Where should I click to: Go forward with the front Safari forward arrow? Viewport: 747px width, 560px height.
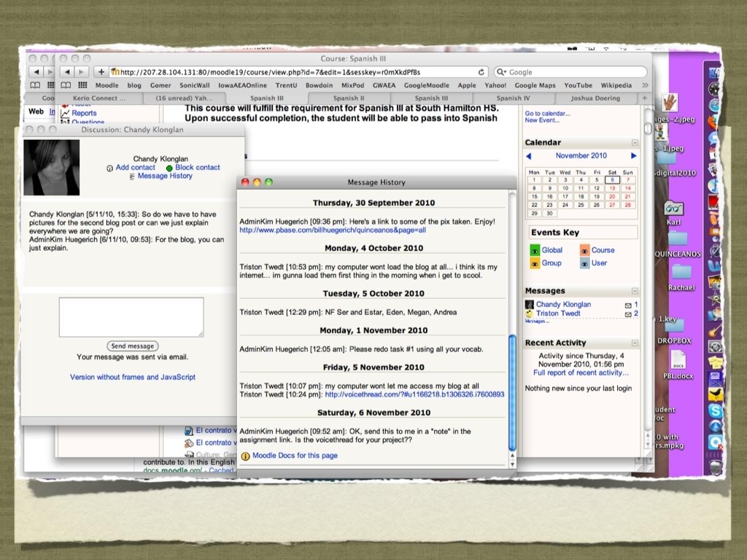pyautogui.click(x=82, y=72)
